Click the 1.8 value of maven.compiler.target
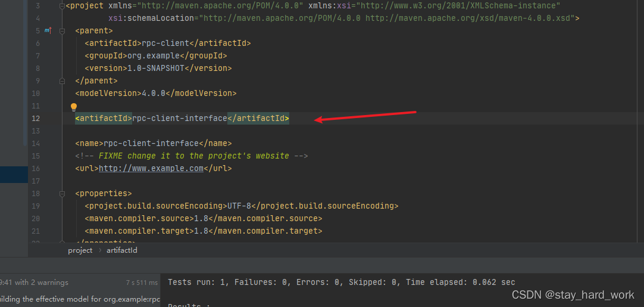644x307 pixels. (x=201, y=231)
